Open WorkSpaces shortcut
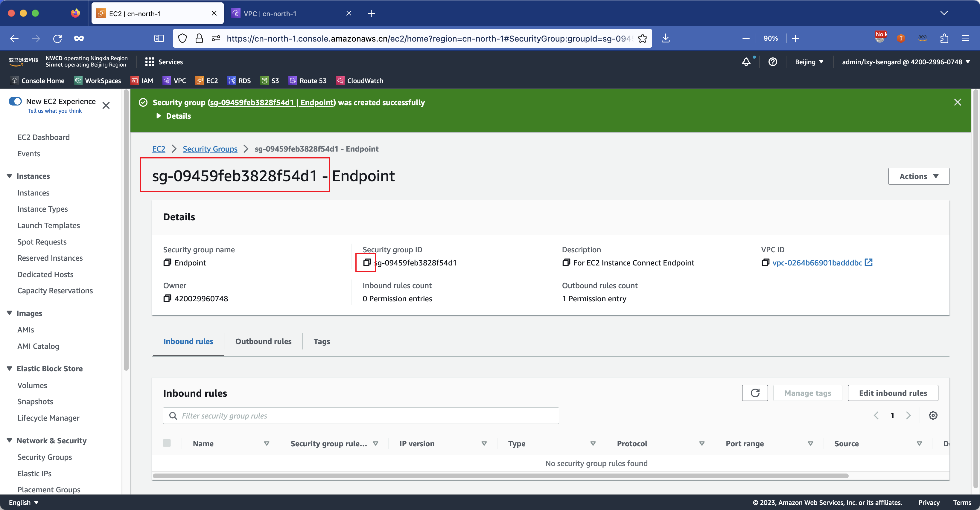 (98, 81)
